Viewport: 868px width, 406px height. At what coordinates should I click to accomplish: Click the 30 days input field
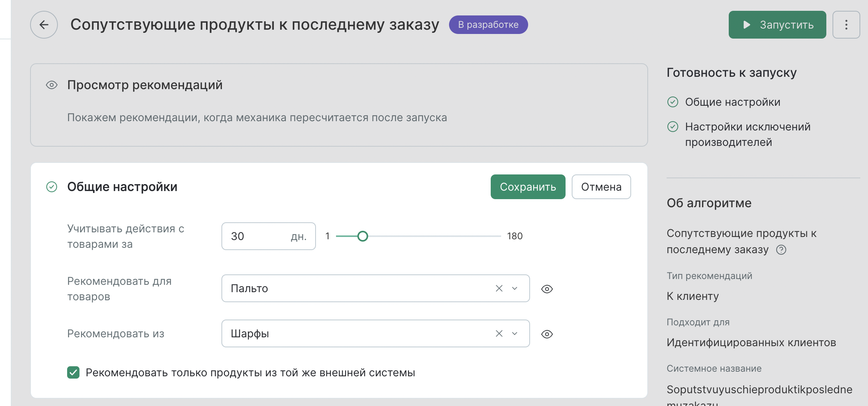(x=269, y=236)
